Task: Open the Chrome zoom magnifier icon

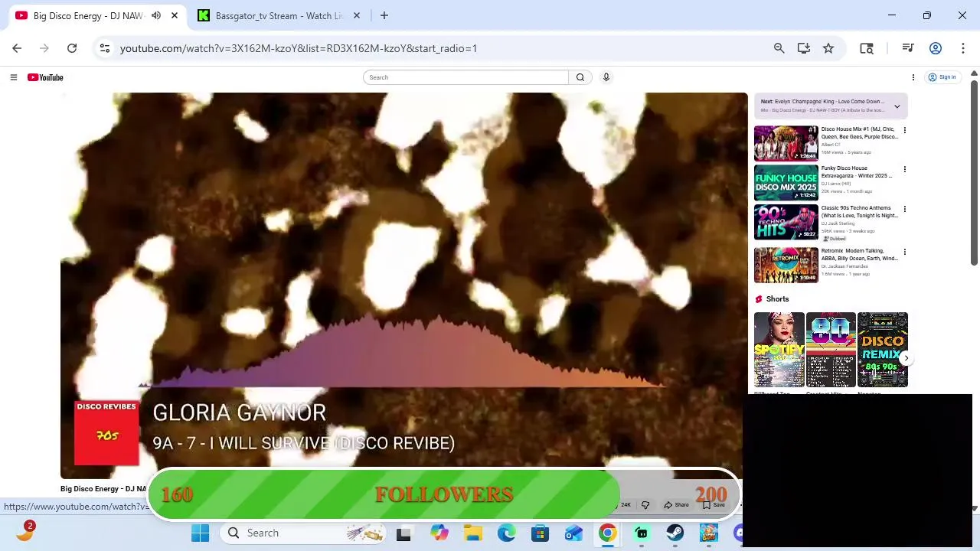Action: pos(779,48)
